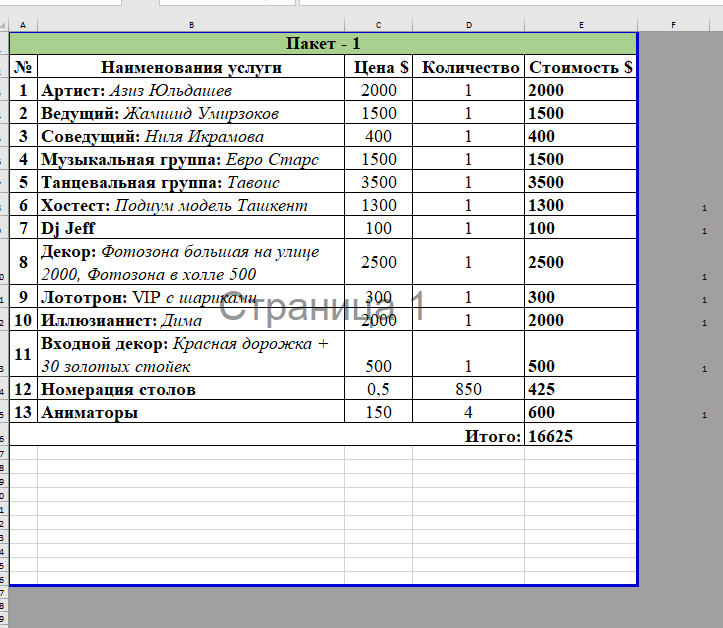Select bold cost 100 in the Dj Jeff row

[x=581, y=228]
